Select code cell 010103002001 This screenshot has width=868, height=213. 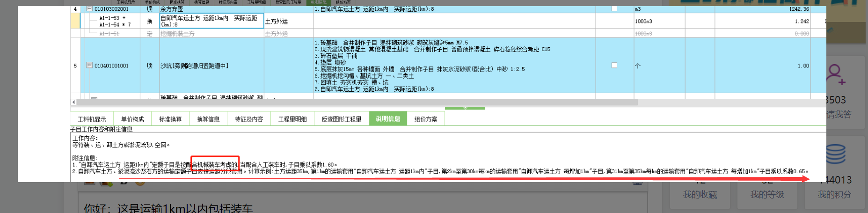click(x=111, y=9)
